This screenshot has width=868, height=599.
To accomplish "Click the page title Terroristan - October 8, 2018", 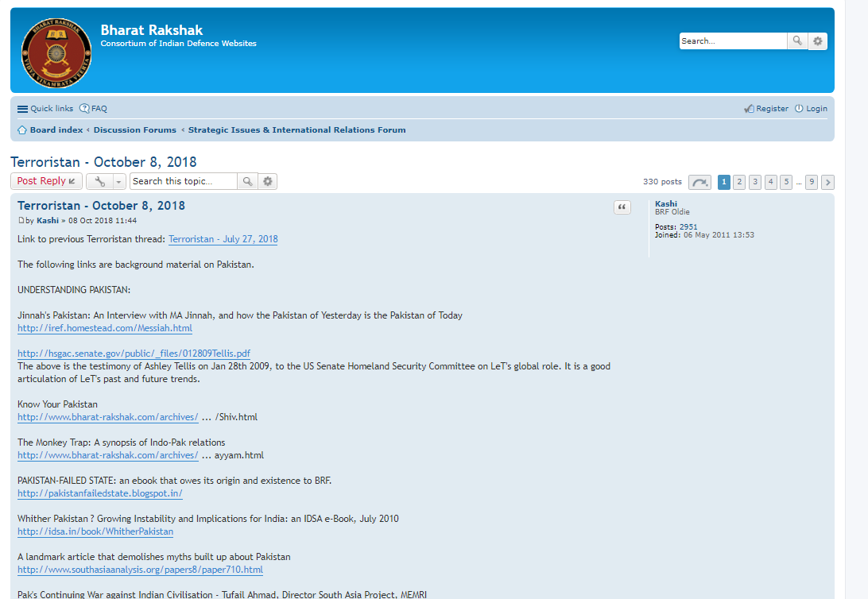I will point(103,162).
